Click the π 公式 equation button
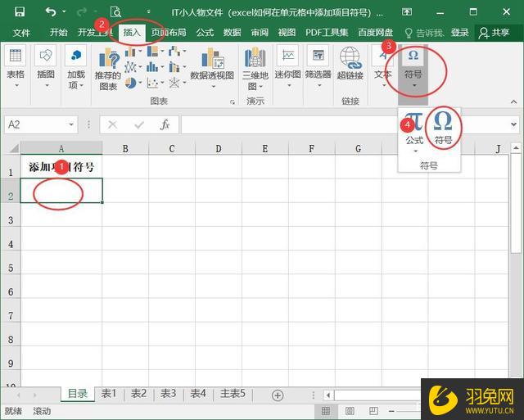The width and height of the screenshot is (524, 420). click(x=414, y=133)
